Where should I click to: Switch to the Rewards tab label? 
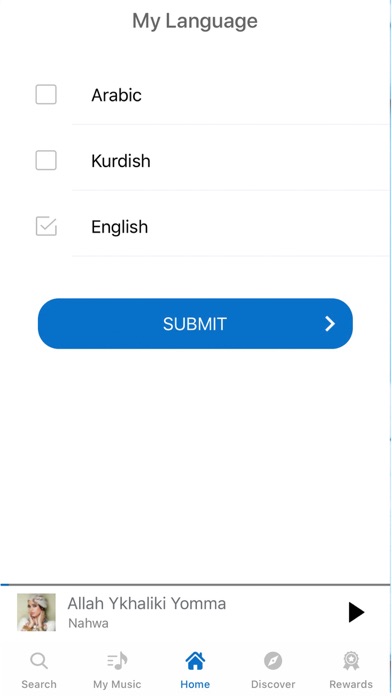click(x=351, y=684)
